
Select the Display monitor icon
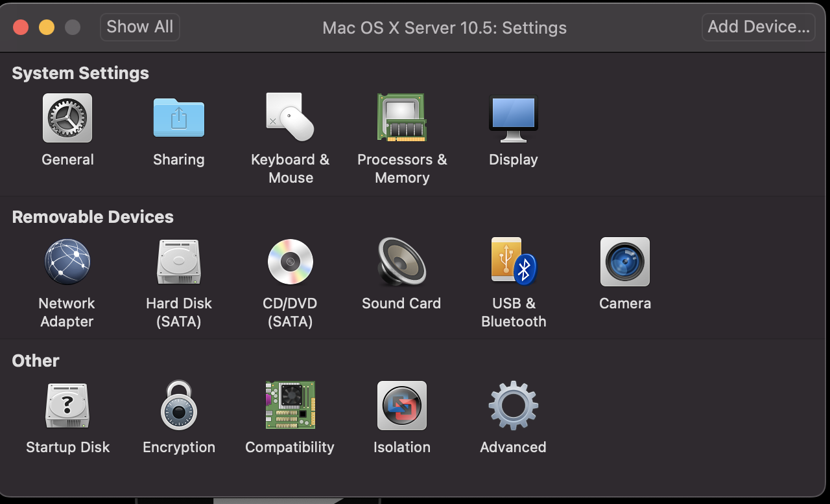point(513,118)
